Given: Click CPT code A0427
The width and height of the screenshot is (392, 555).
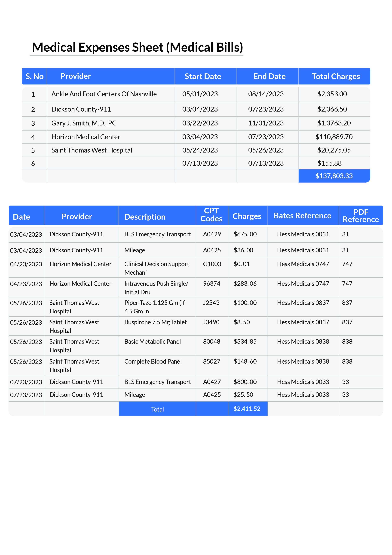Looking at the screenshot, I should 212,382.
